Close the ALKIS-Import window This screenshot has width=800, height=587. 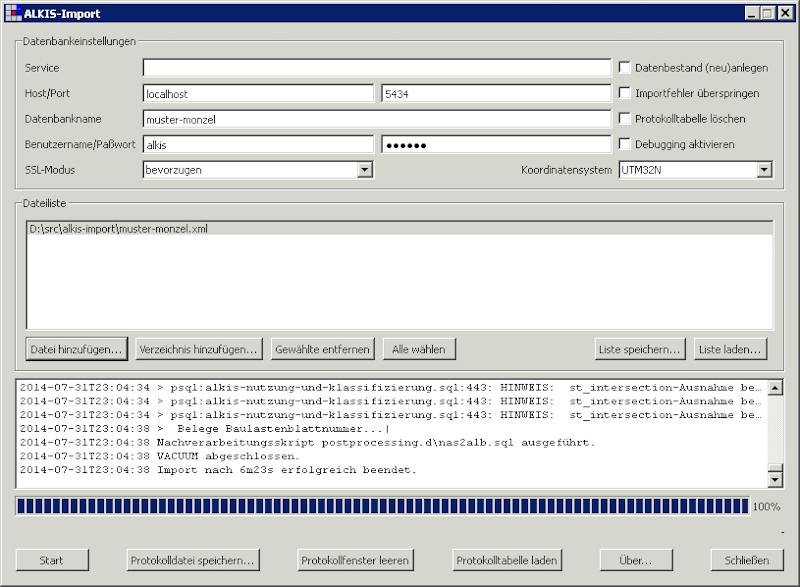click(x=785, y=13)
